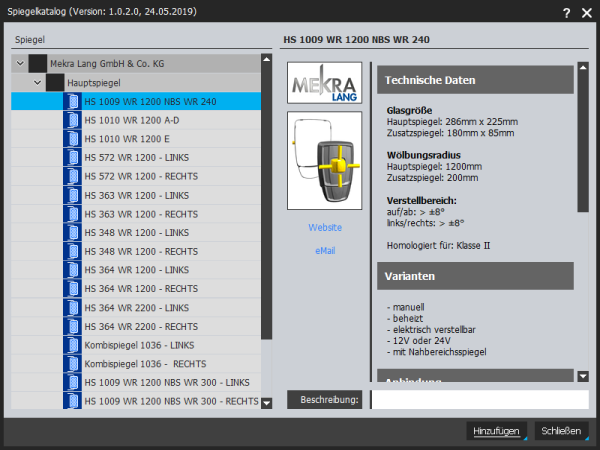Click the Hinzufügen button

[x=496, y=431]
